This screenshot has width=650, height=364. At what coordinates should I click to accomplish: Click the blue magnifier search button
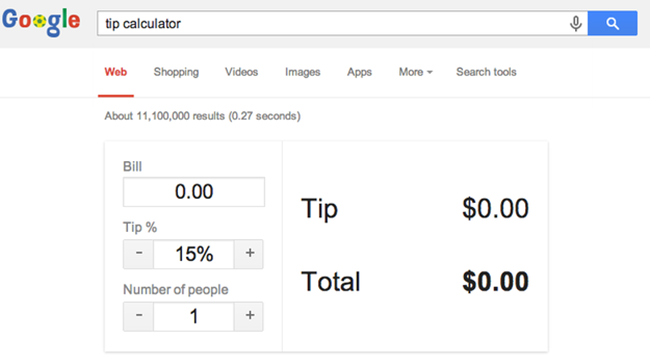point(612,23)
